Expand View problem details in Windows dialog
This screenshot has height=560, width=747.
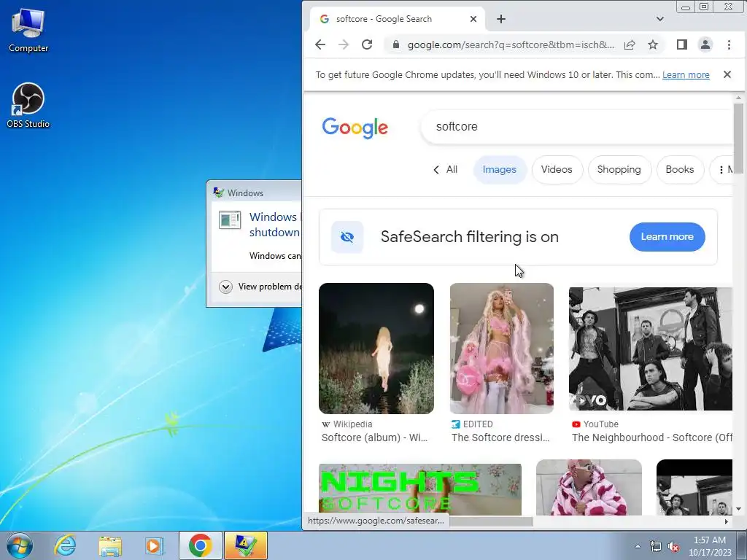pyautogui.click(x=225, y=287)
